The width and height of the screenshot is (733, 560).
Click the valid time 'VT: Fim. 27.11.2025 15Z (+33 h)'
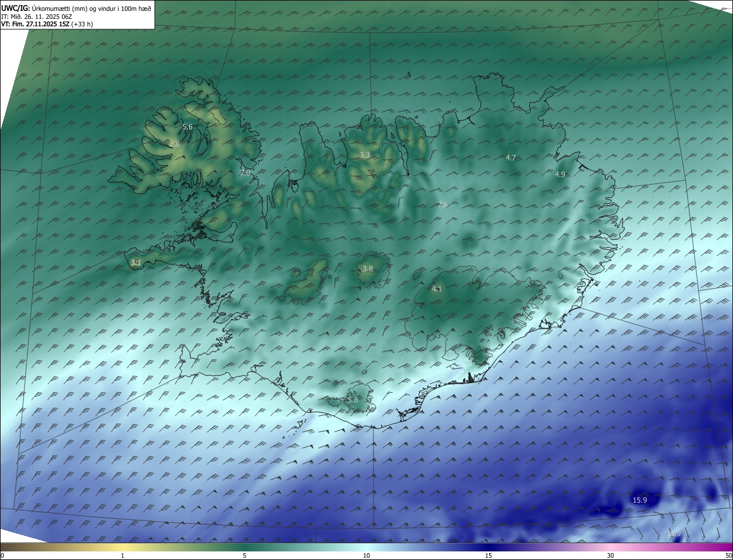[x=47, y=24]
